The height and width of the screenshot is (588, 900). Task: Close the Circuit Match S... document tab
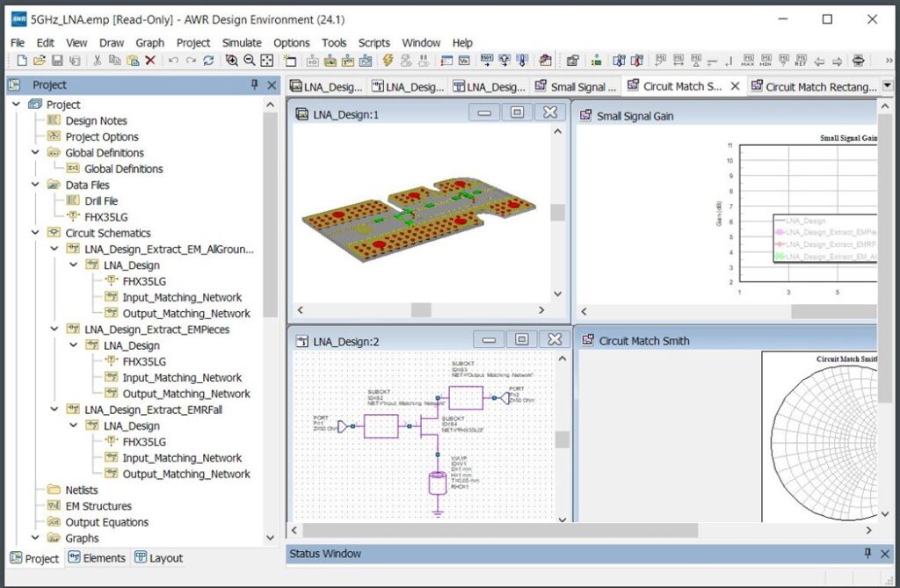[735, 86]
